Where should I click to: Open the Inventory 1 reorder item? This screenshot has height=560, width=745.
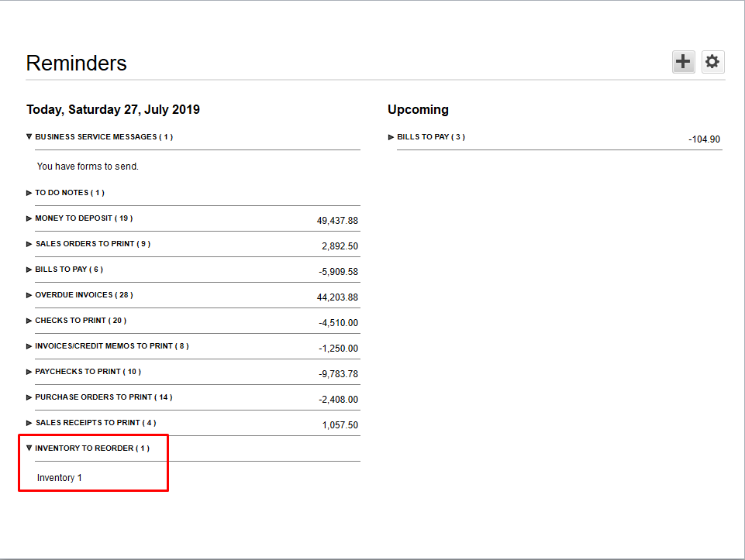click(60, 477)
